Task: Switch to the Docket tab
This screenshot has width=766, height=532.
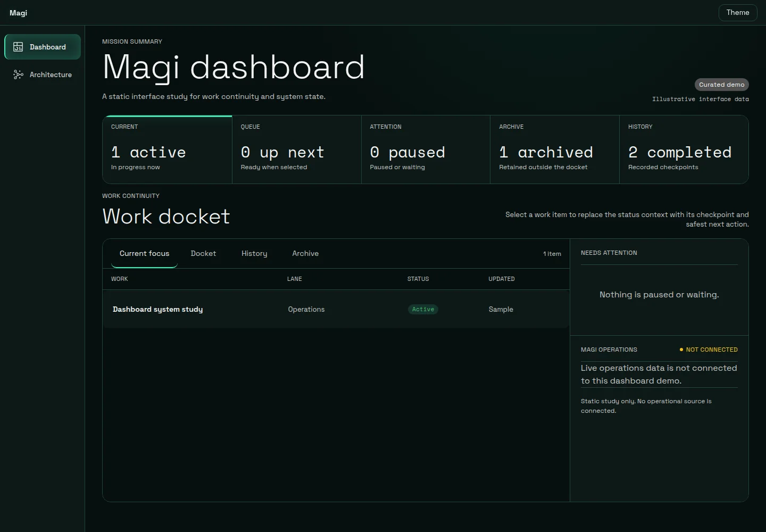Action: pos(203,253)
